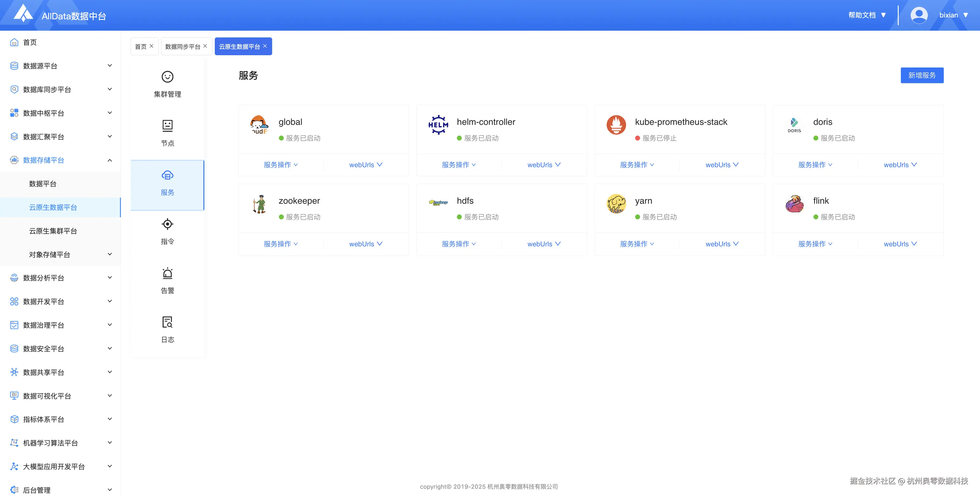
Task: Click the Flink squirrel logo
Action: [x=794, y=204]
